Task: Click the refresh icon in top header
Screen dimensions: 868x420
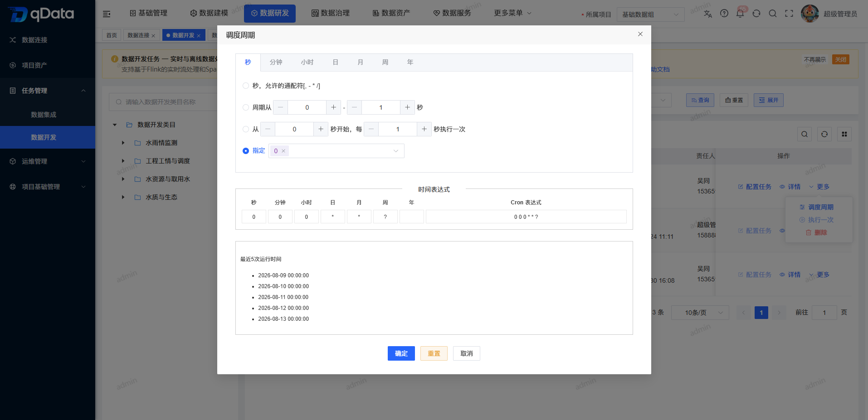Action: click(x=756, y=14)
